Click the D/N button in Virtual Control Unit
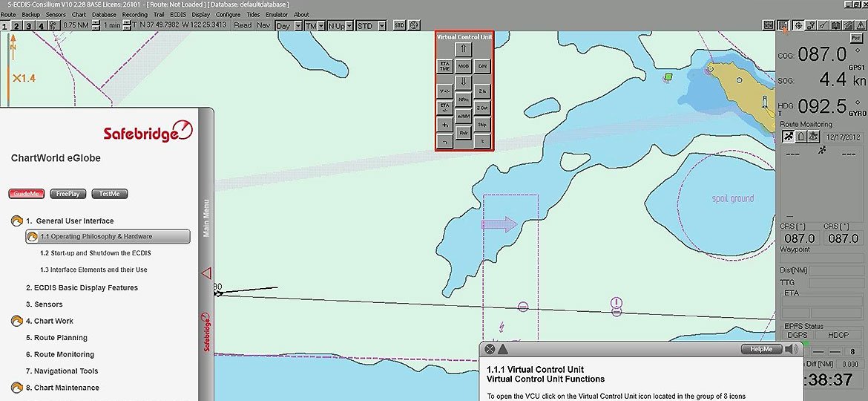This screenshot has height=401, width=868. pos(482,66)
